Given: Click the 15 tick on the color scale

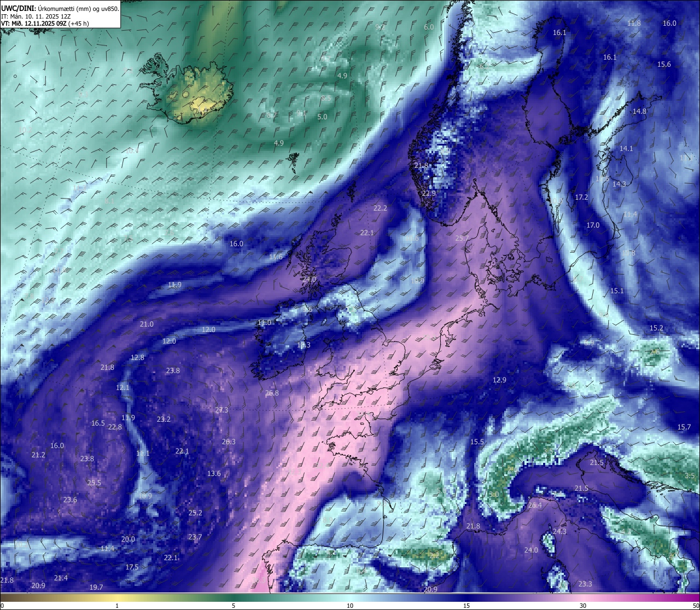Looking at the screenshot, I should [466, 606].
